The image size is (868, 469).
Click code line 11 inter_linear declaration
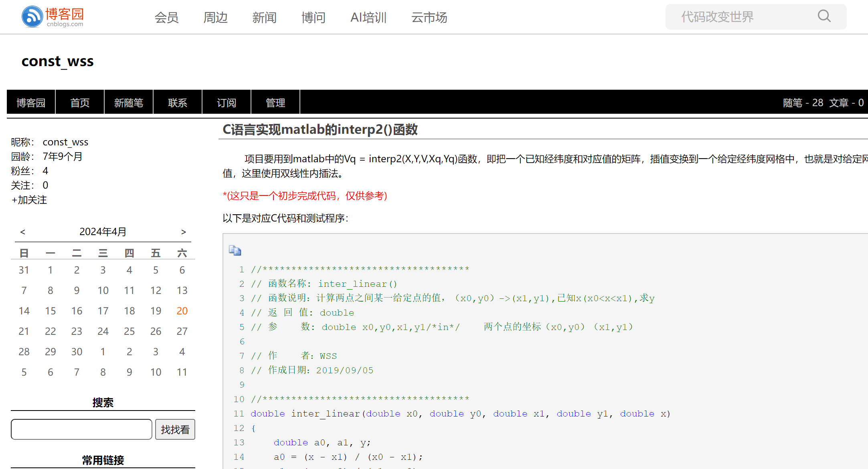coord(460,414)
